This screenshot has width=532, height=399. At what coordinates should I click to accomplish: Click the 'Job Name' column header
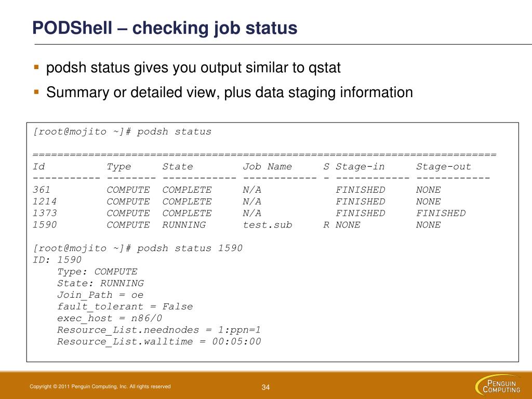point(268,167)
